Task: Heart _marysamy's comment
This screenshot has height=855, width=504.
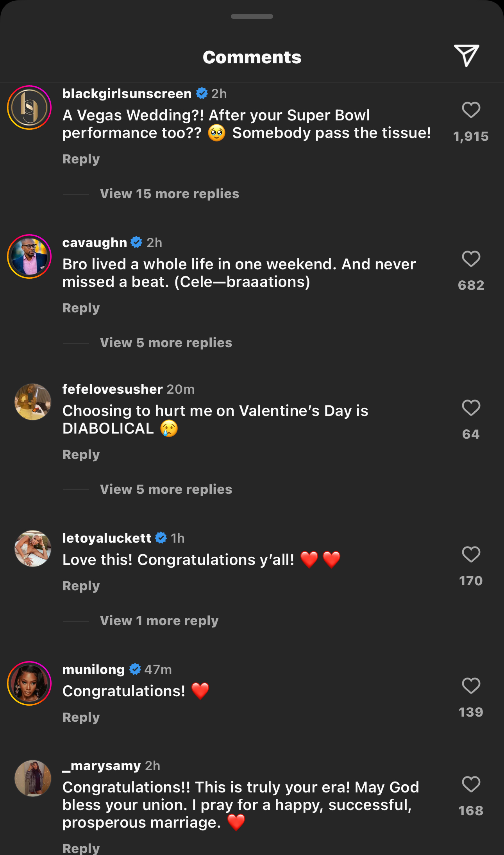Action: pyautogui.click(x=471, y=784)
